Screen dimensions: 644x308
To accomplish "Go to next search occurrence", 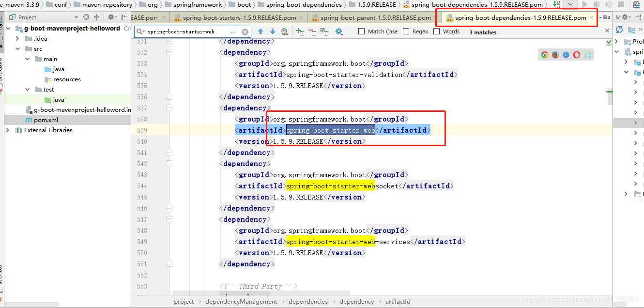I will click(273, 32).
